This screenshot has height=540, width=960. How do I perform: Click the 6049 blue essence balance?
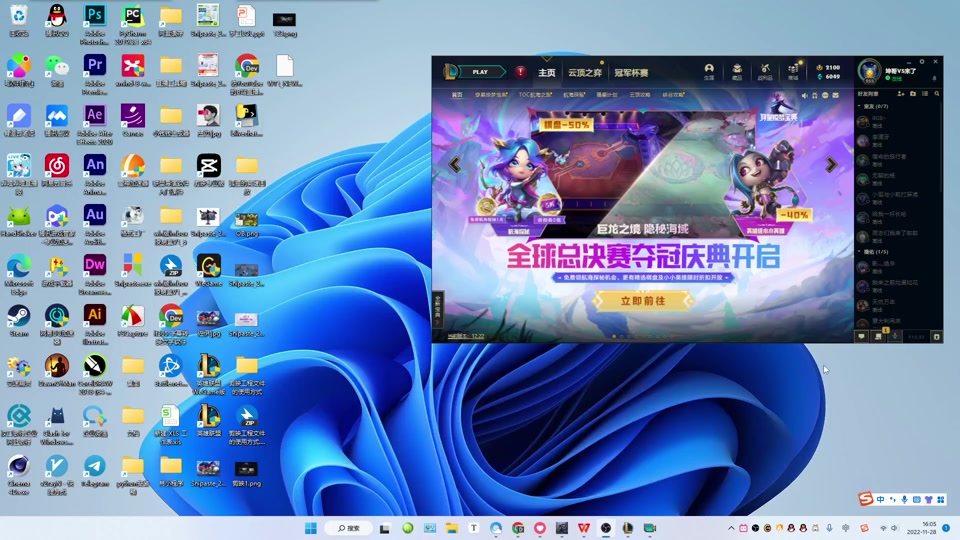pyautogui.click(x=828, y=77)
